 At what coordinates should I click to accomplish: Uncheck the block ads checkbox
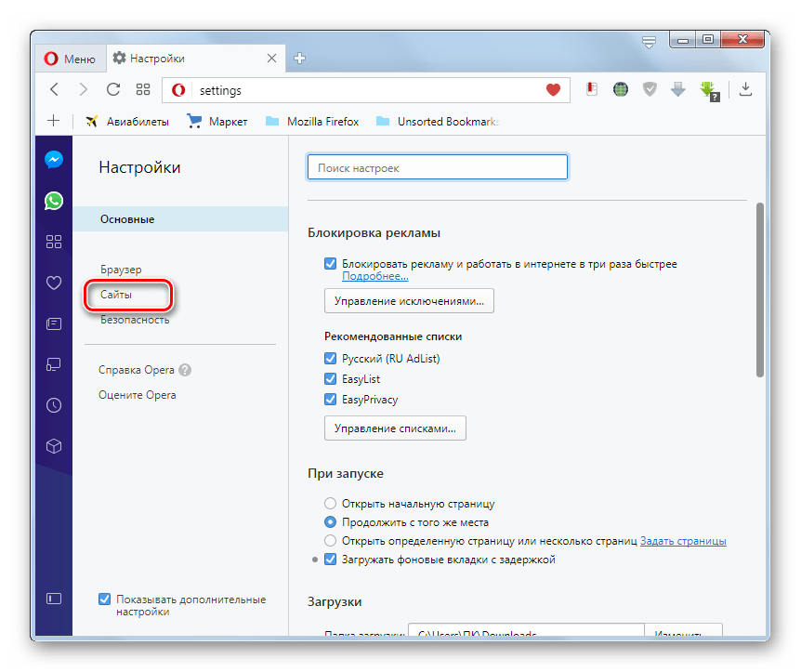[x=330, y=264]
